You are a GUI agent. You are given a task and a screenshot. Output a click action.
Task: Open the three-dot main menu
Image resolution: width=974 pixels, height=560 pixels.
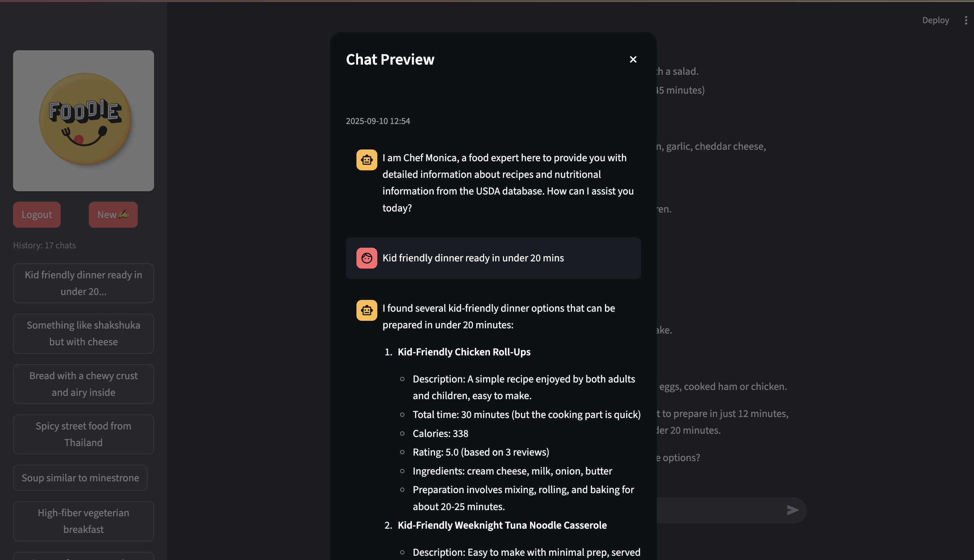tap(966, 20)
